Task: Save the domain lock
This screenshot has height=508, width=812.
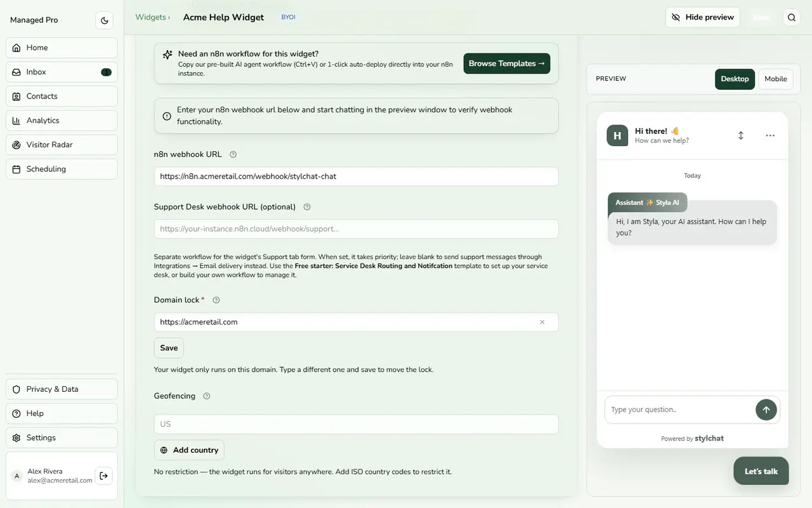Action: coord(169,348)
